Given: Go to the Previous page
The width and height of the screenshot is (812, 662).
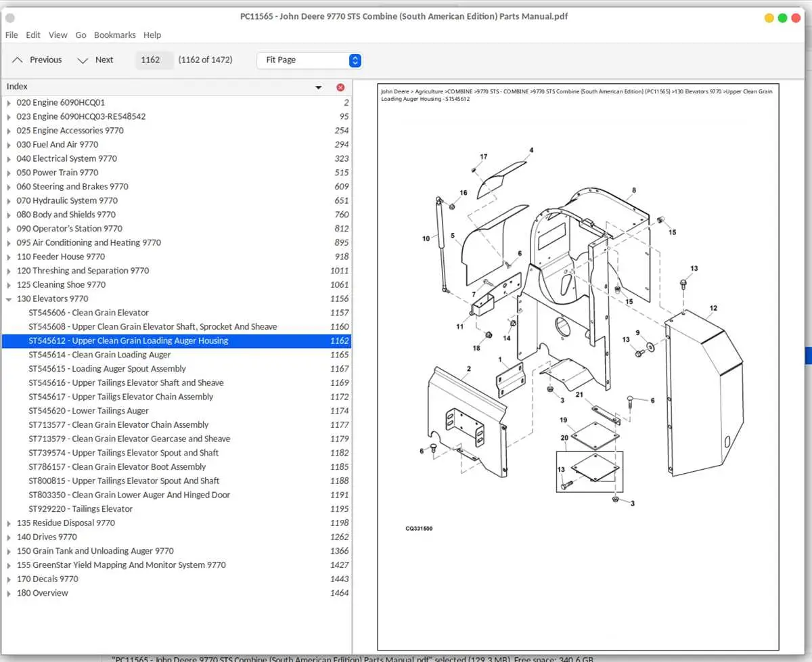Looking at the screenshot, I should [x=37, y=60].
